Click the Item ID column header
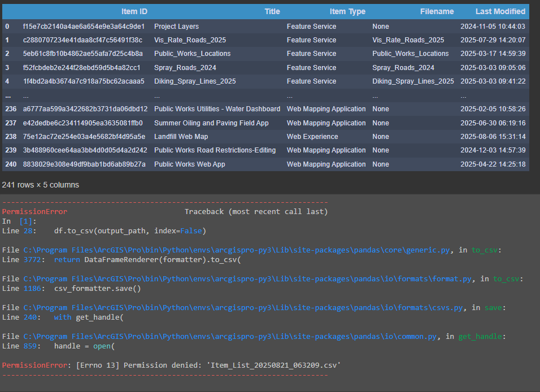540x392 pixels. point(134,11)
